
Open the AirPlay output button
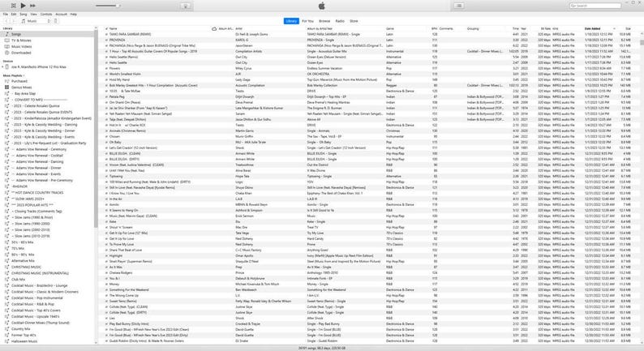click(x=185, y=6)
